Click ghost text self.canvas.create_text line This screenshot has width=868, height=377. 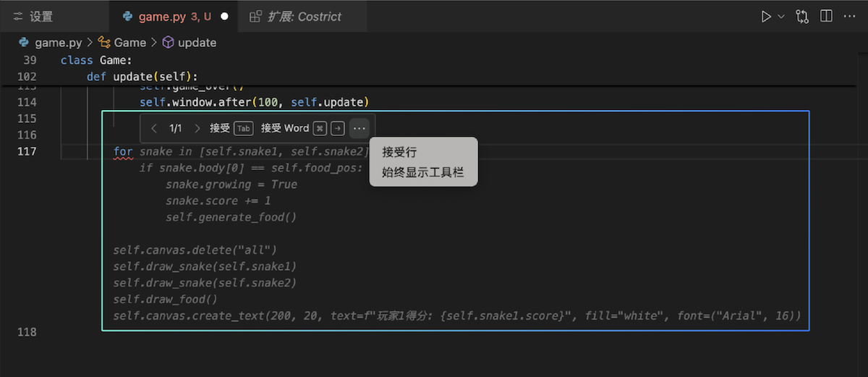pos(457,315)
